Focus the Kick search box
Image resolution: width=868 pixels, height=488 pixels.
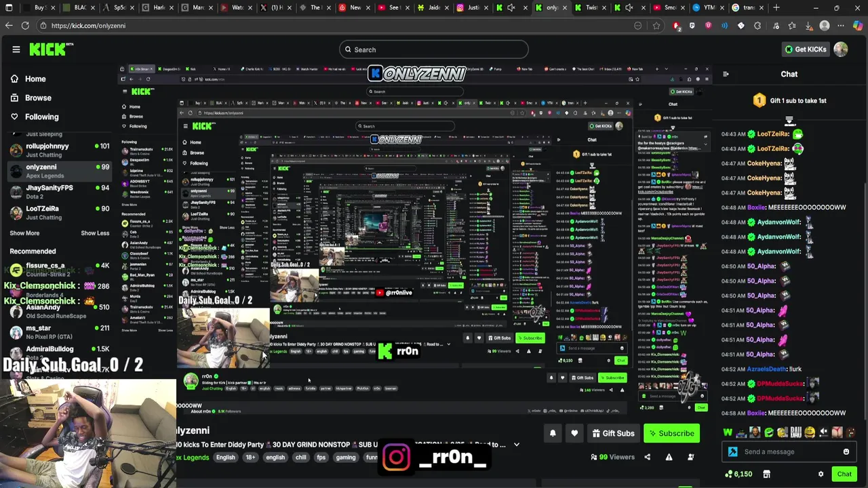(434, 49)
